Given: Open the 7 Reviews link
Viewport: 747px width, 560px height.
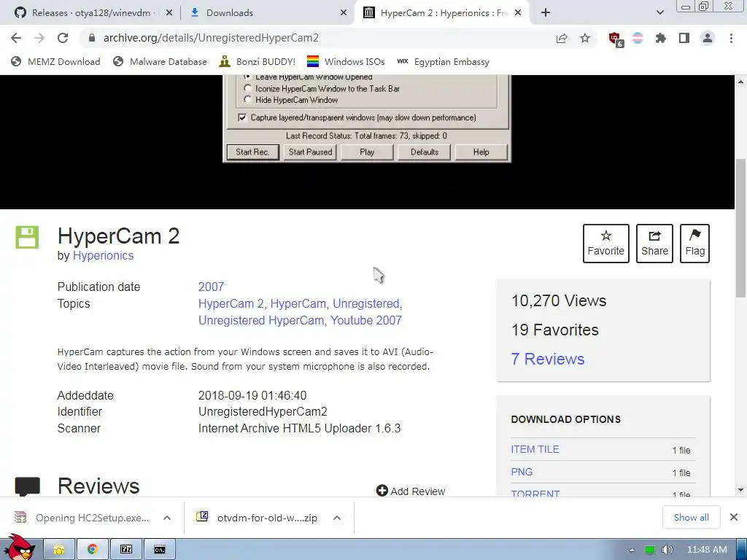Looking at the screenshot, I should 548,359.
